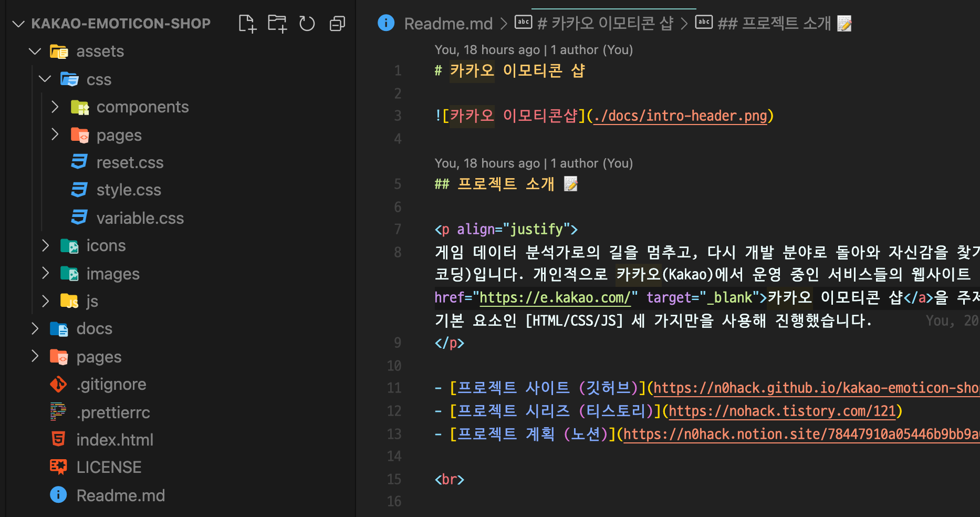
Task: Click the style.css file icon
Action: click(x=79, y=190)
